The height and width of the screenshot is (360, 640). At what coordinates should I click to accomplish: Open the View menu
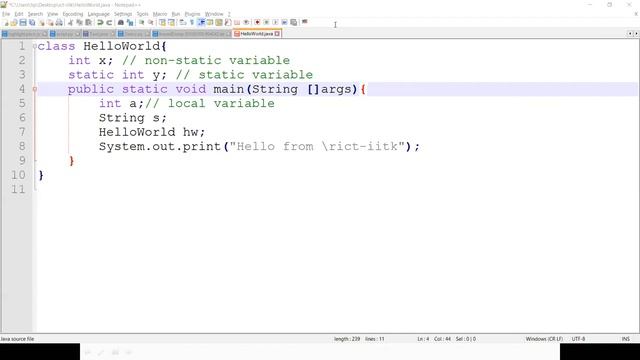tap(53, 14)
